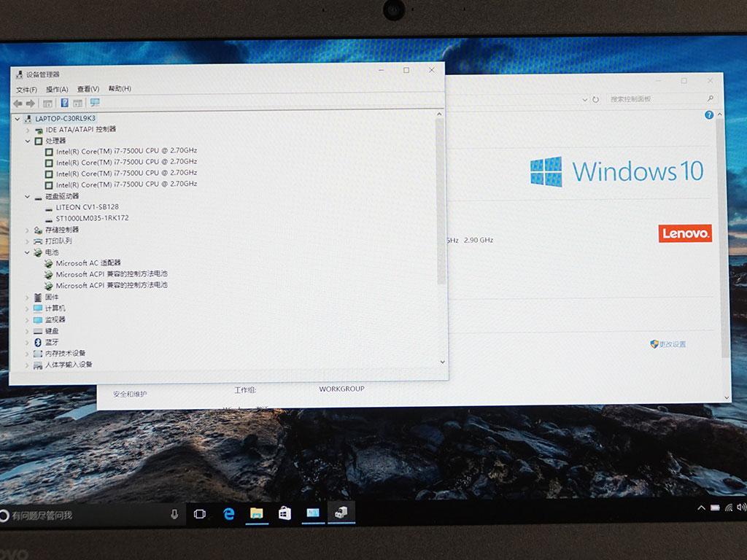The height and width of the screenshot is (560, 747).
Task: Click the 电池 battery category icon
Action: [x=38, y=252]
